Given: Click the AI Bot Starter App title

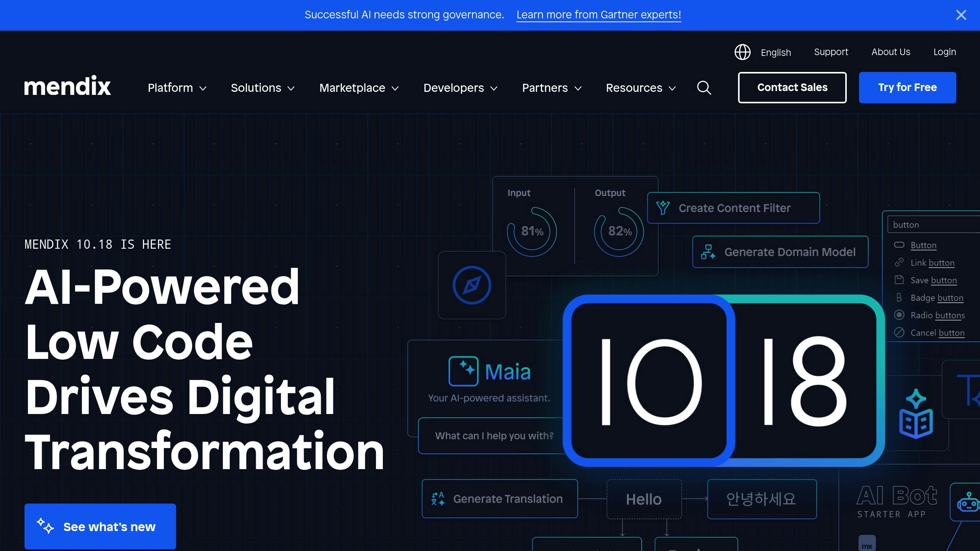Looking at the screenshot, I should point(897,502).
